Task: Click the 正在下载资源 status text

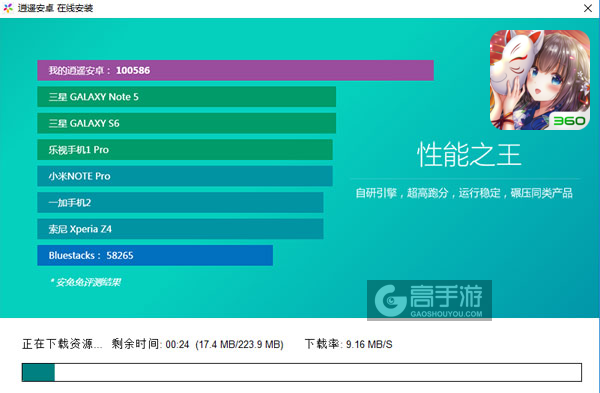Action: tap(62, 344)
